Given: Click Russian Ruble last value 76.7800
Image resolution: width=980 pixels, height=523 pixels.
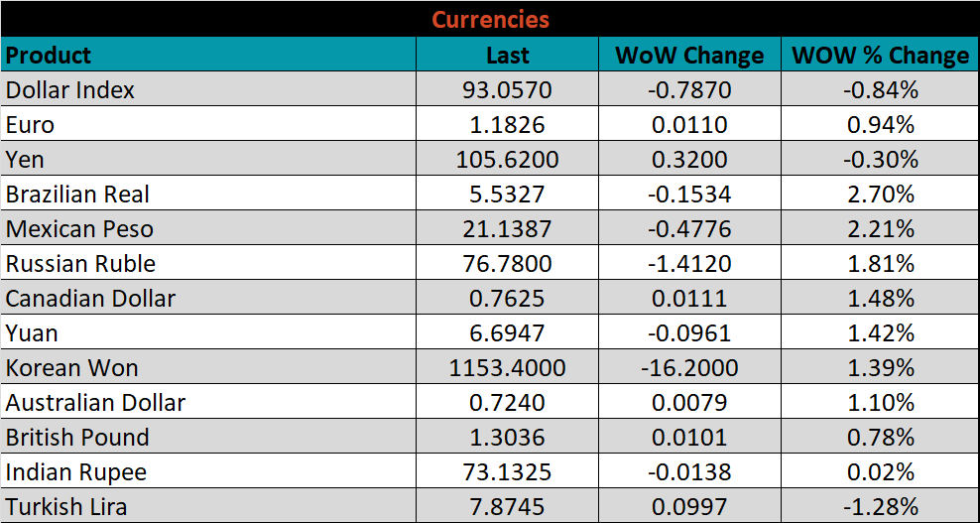Looking at the screenshot, I should pos(507,264).
